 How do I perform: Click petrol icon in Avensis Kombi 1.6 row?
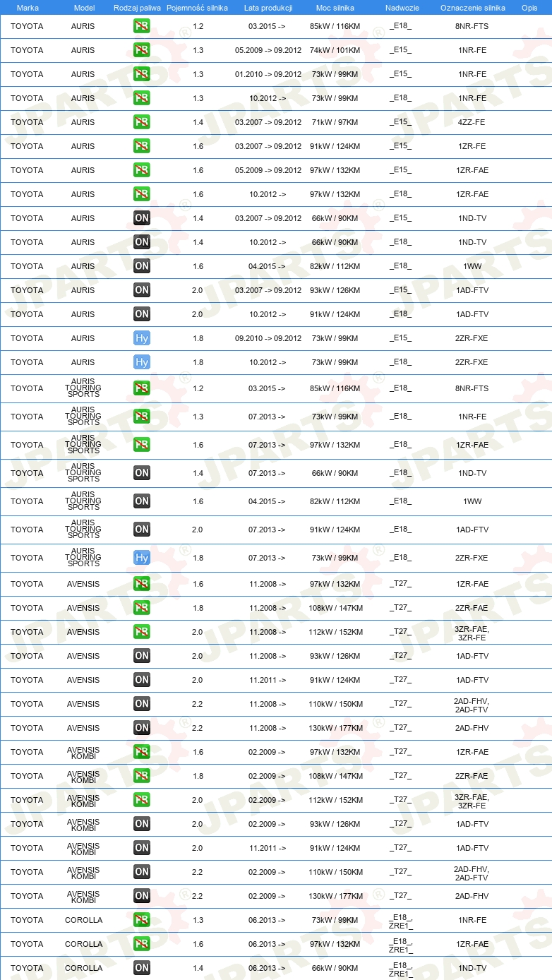pos(142,752)
